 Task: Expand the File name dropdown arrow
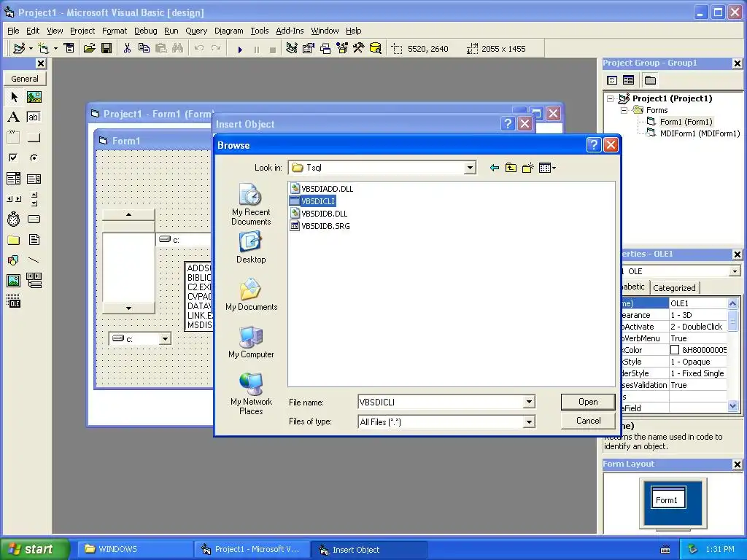[529, 402]
